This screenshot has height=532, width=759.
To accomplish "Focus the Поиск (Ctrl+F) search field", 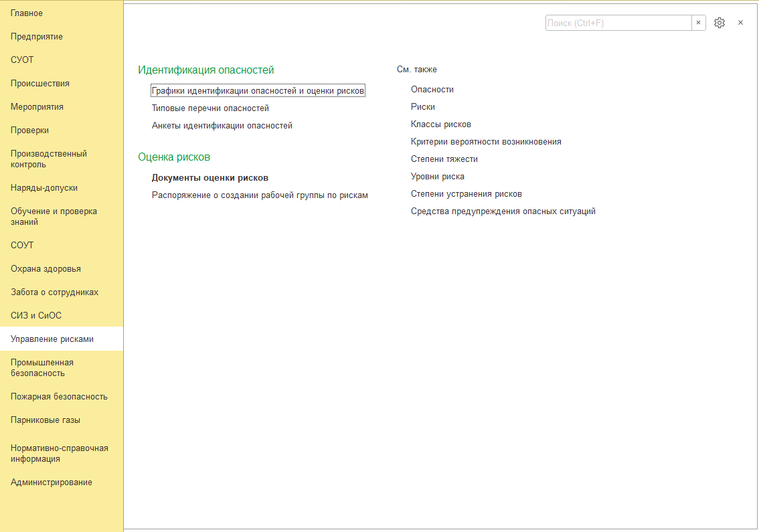I will pyautogui.click(x=618, y=23).
